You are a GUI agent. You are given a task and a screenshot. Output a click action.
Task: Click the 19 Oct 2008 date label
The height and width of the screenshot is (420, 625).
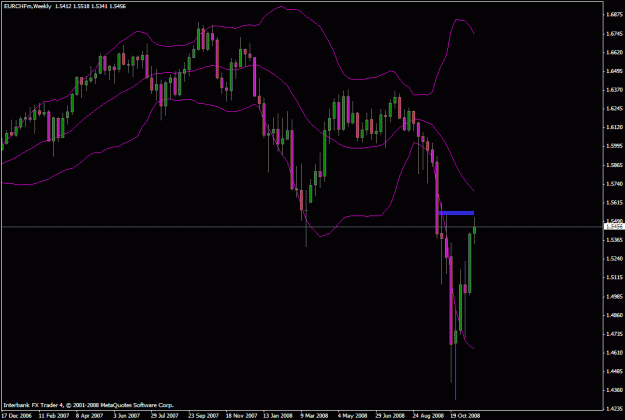(465, 416)
